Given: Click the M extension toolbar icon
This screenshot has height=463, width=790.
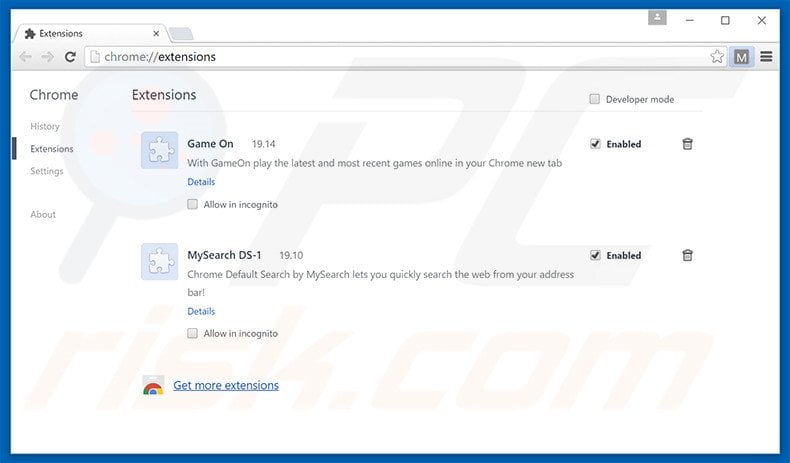Looking at the screenshot, I should (x=741, y=57).
